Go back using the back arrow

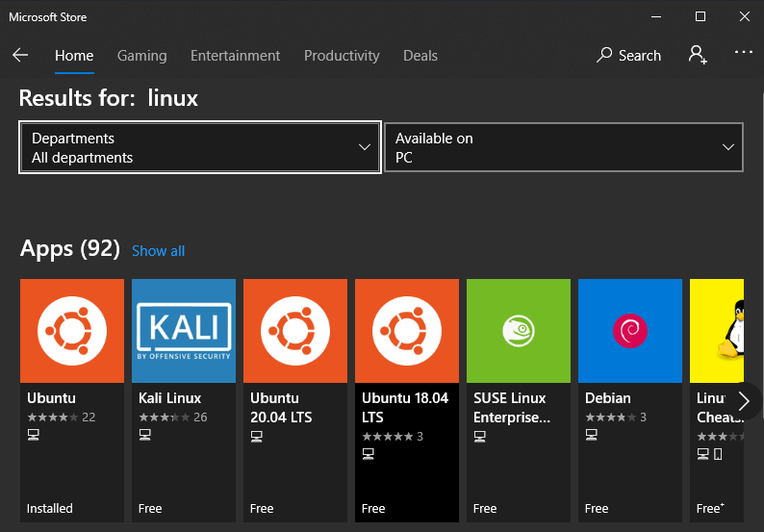pyautogui.click(x=20, y=55)
